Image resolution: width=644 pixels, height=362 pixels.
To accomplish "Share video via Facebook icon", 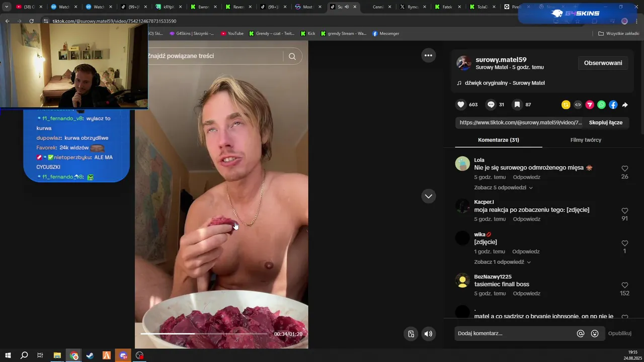I will click(x=613, y=105).
